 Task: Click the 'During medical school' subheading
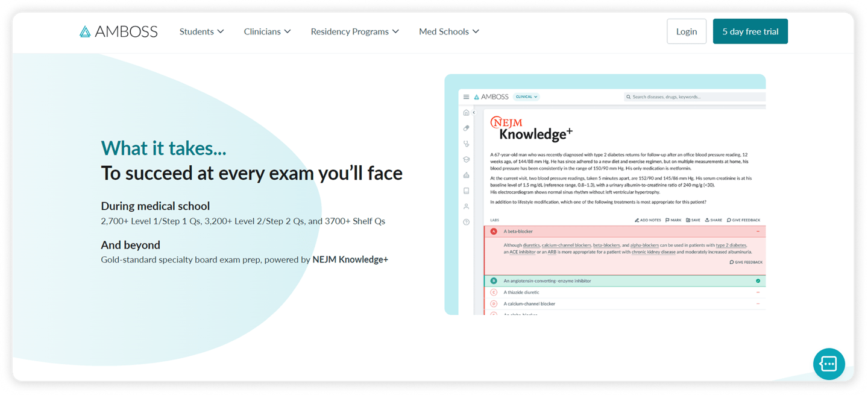tap(156, 206)
